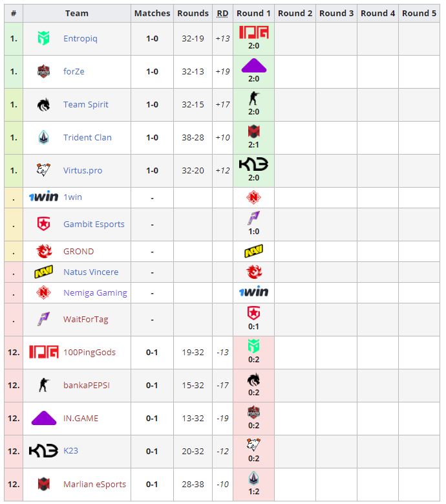
Task: Click the Marlian eSports team logo
Action: [x=43, y=484]
